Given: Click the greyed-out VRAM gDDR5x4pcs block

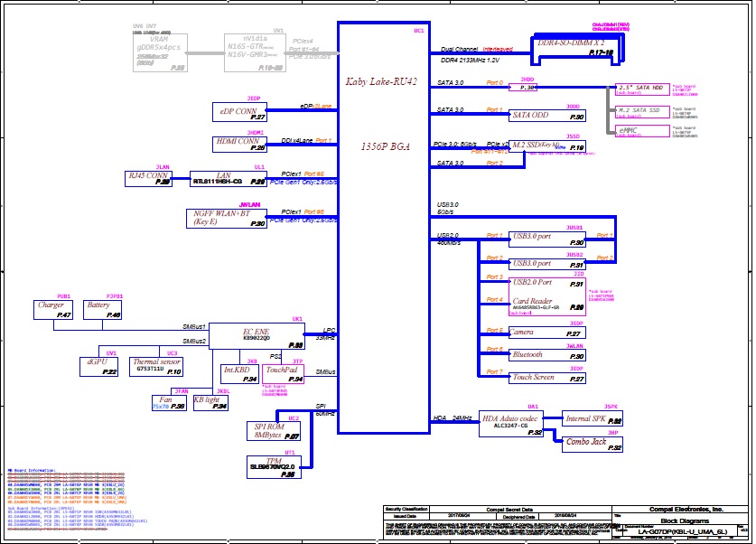Looking at the screenshot, I should (160, 52).
